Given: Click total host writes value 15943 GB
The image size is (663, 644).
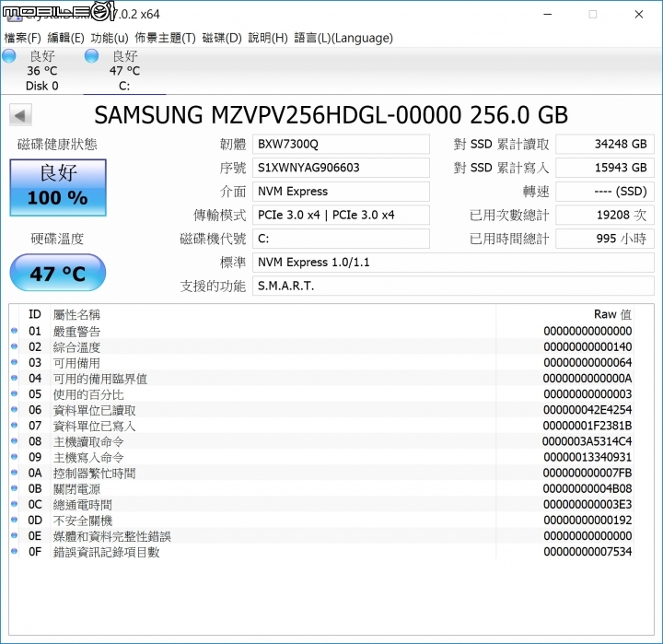Looking at the screenshot, I should click(605, 168).
